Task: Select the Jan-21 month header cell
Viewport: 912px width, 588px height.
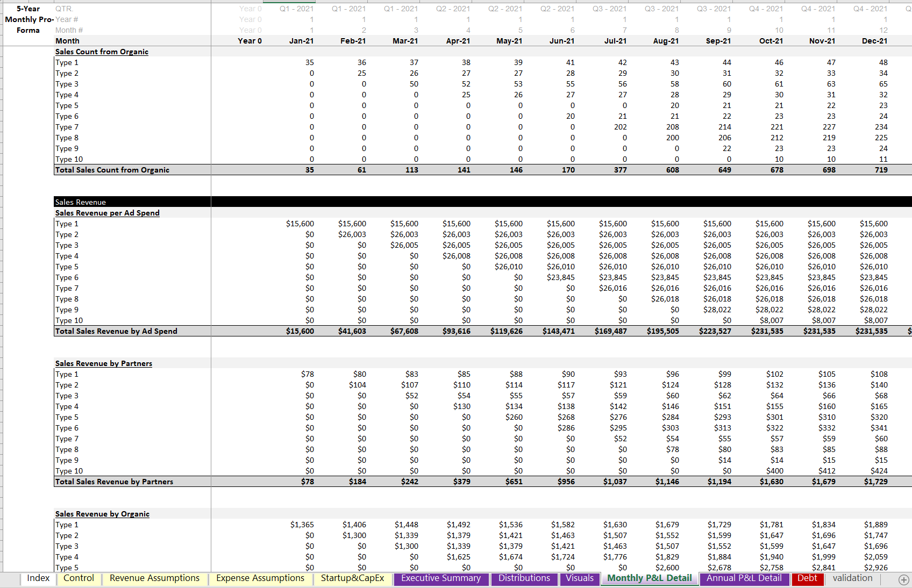Action: [301, 41]
